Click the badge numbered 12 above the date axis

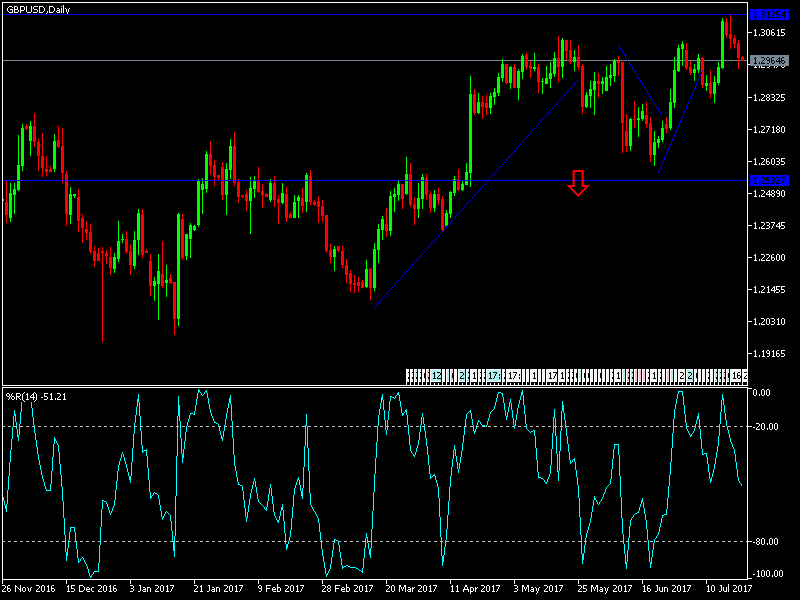pyautogui.click(x=435, y=375)
